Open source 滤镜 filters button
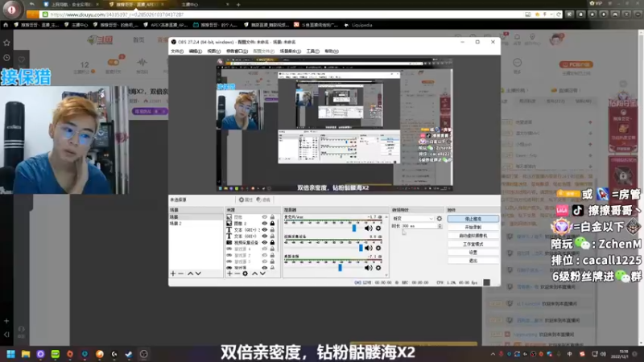 pos(263,200)
